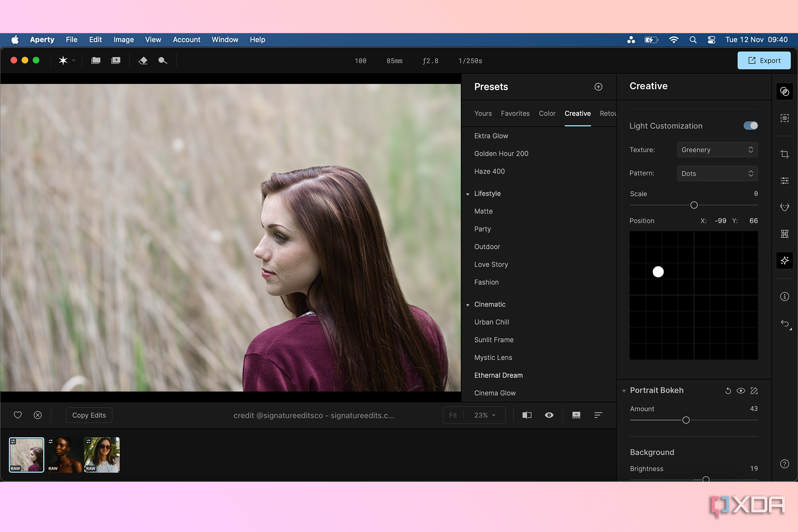Click the Fit zoom button
Screen dimensions: 798x532
[453, 415]
